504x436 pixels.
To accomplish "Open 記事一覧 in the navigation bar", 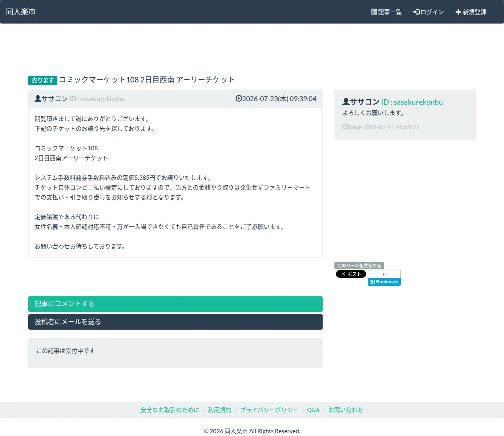I will (387, 12).
